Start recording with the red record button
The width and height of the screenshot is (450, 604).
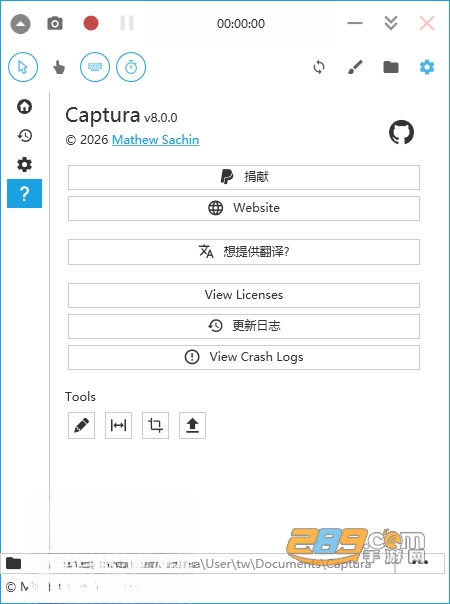[x=91, y=23]
